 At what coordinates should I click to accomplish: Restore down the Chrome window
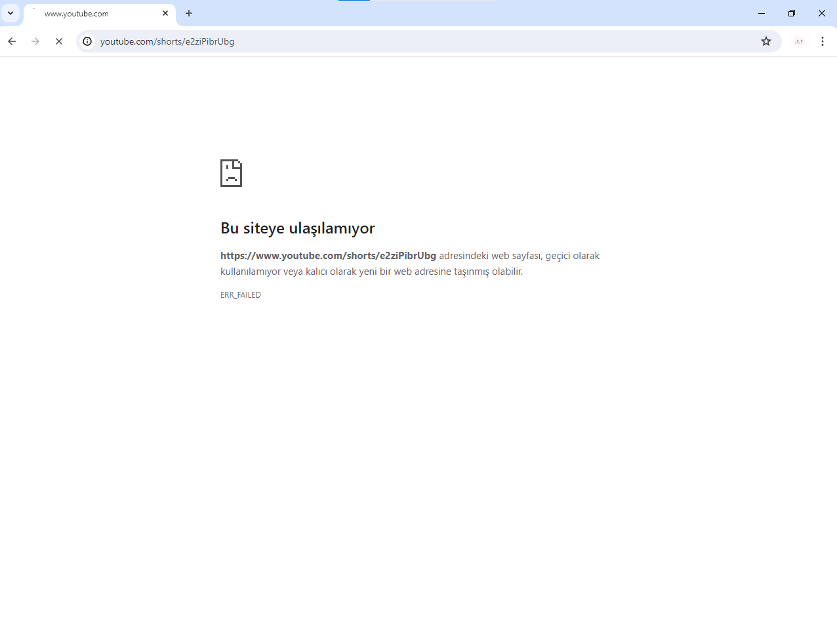tap(792, 13)
